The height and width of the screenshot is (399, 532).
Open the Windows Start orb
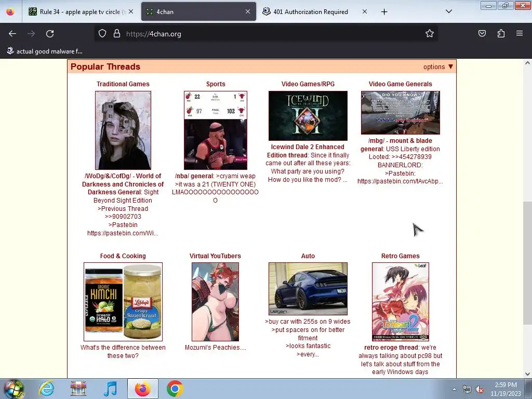point(14,389)
